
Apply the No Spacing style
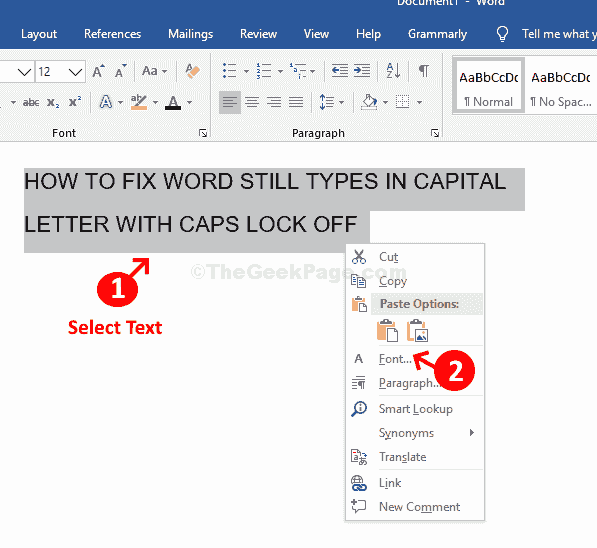[561, 86]
